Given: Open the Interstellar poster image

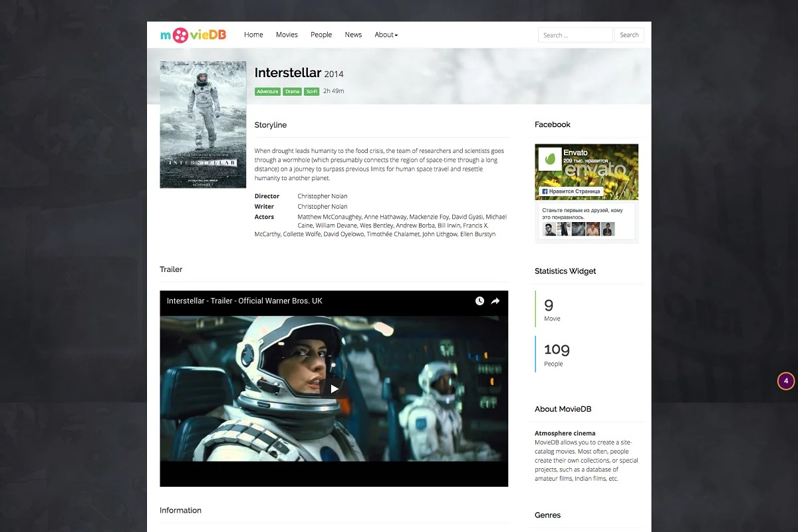Looking at the screenshot, I should 203,124.
